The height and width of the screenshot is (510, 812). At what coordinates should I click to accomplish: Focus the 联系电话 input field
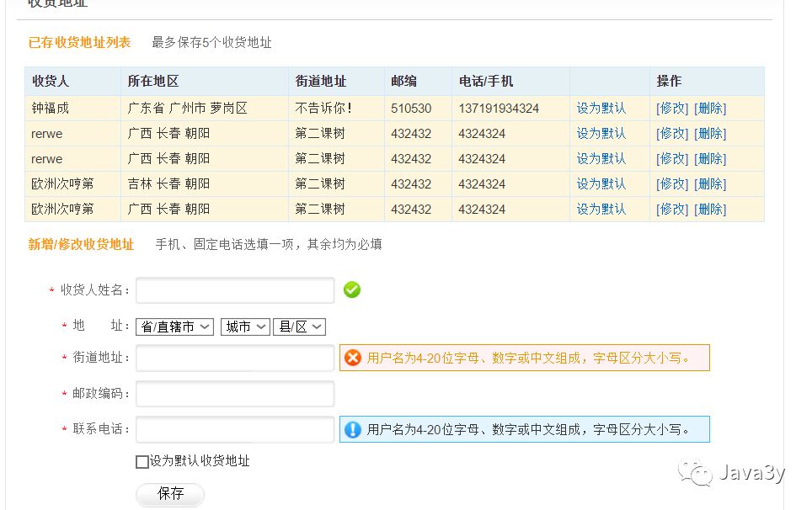[235, 429]
